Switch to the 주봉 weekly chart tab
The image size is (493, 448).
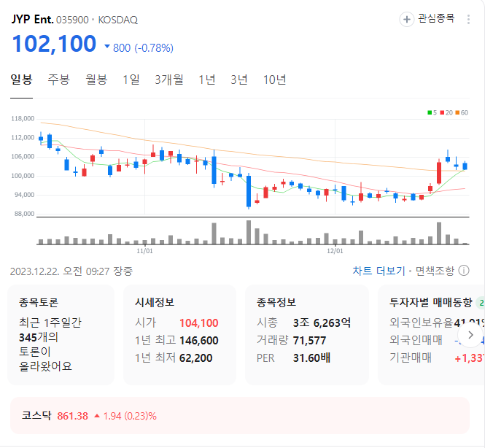click(x=59, y=80)
